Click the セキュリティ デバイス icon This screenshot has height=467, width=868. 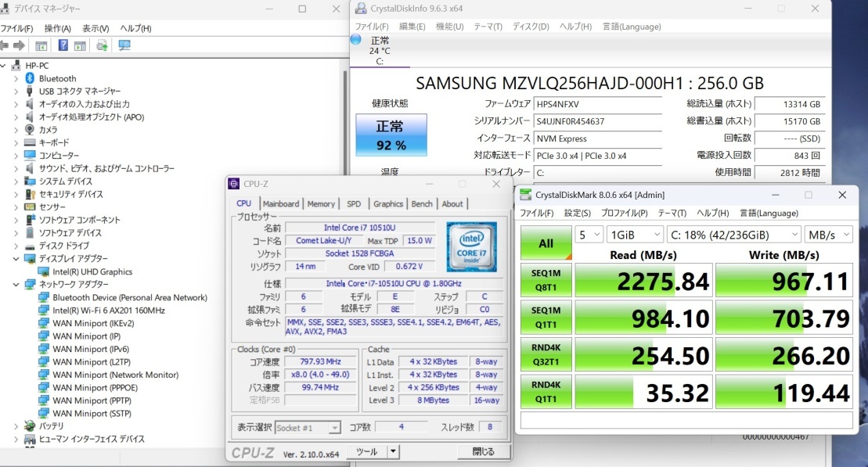coord(30,194)
